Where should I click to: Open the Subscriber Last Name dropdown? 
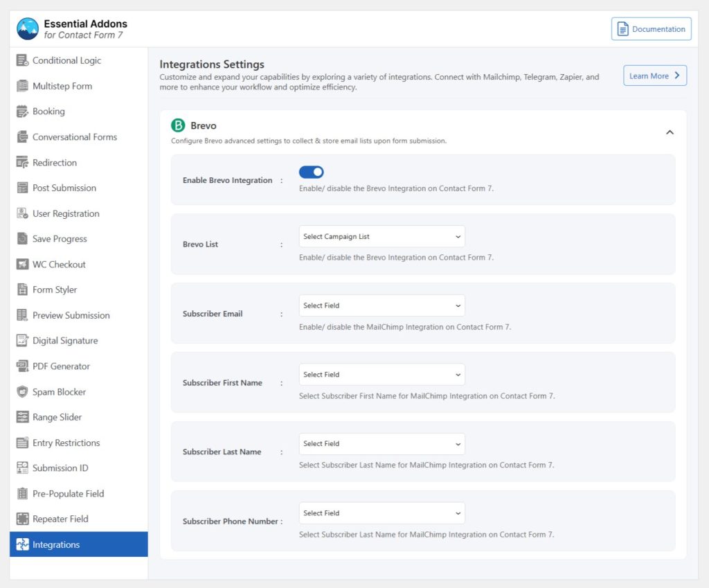pyautogui.click(x=382, y=444)
